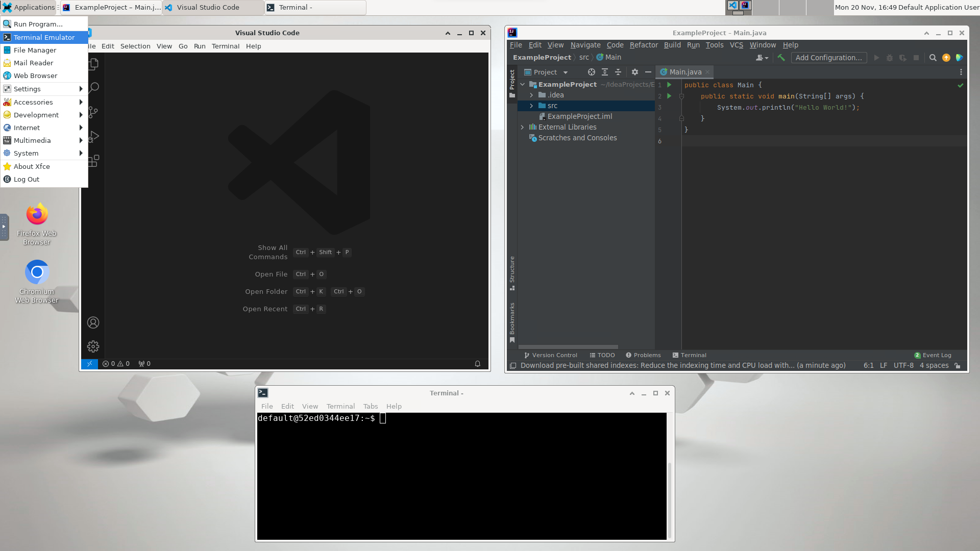Open VS Code Explorer icon in activity bar
This screenshot has height=551, width=980.
click(93, 64)
